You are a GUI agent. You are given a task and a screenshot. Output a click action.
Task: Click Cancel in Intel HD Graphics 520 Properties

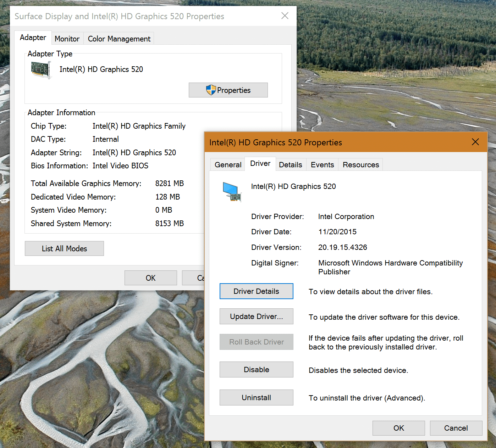point(456,428)
